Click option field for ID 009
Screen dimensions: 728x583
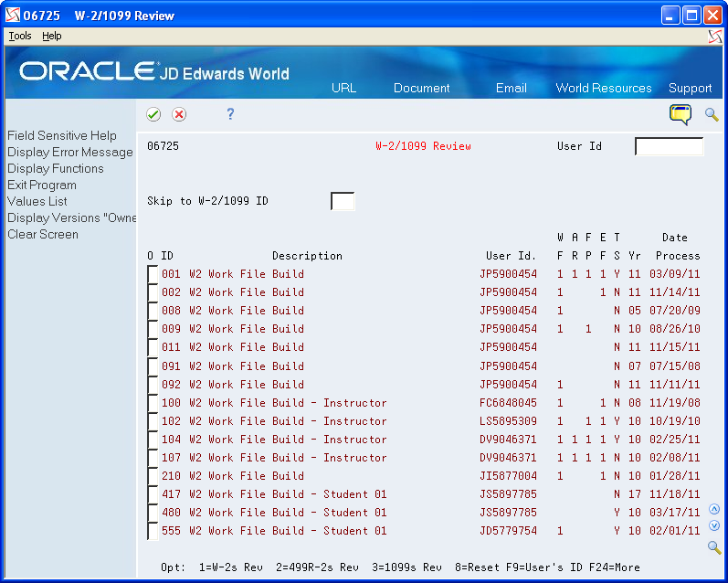coord(153,329)
